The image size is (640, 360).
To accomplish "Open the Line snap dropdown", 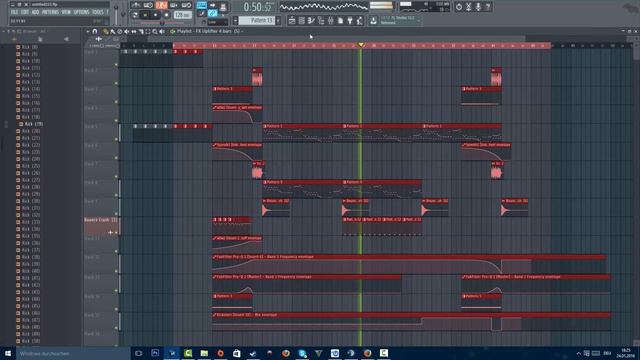I will (218, 22).
